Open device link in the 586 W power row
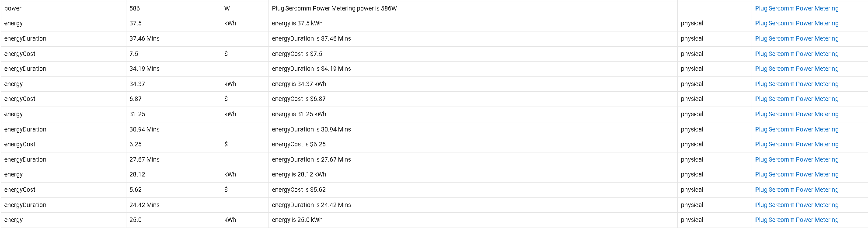This screenshot has height=228, width=868. click(x=796, y=8)
